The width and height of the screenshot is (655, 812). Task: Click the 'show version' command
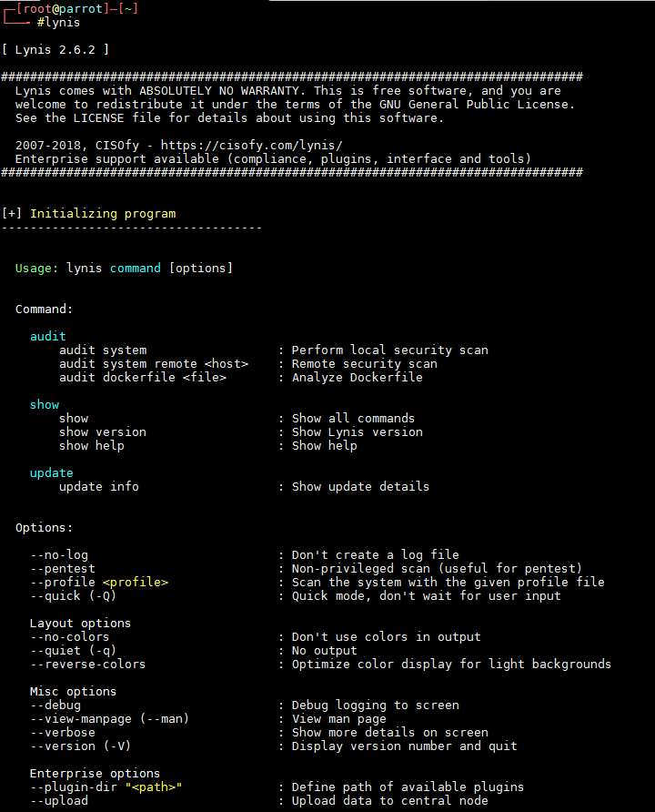[x=103, y=432]
